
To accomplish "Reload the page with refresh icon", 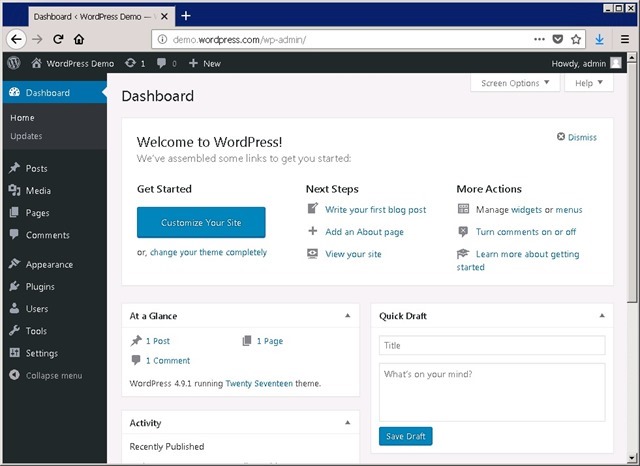I will [58, 39].
